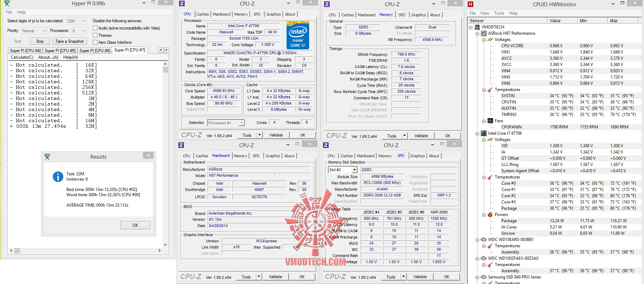The height and width of the screenshot is (284, 644).
Task: Collapse the Powers node in HWMonitor
Action: click(484, 215)
